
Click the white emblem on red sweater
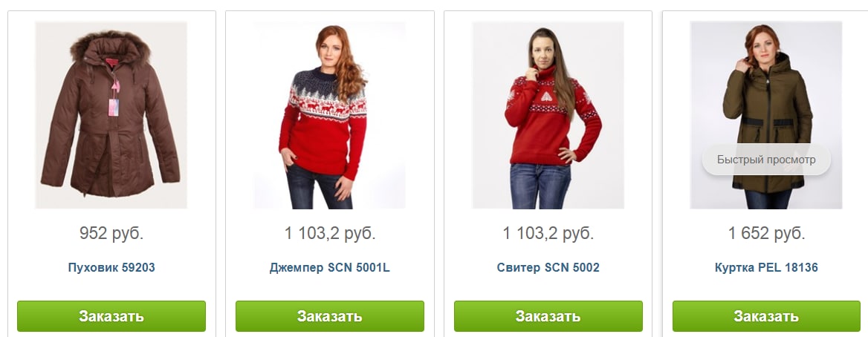(x=546, y=96)
